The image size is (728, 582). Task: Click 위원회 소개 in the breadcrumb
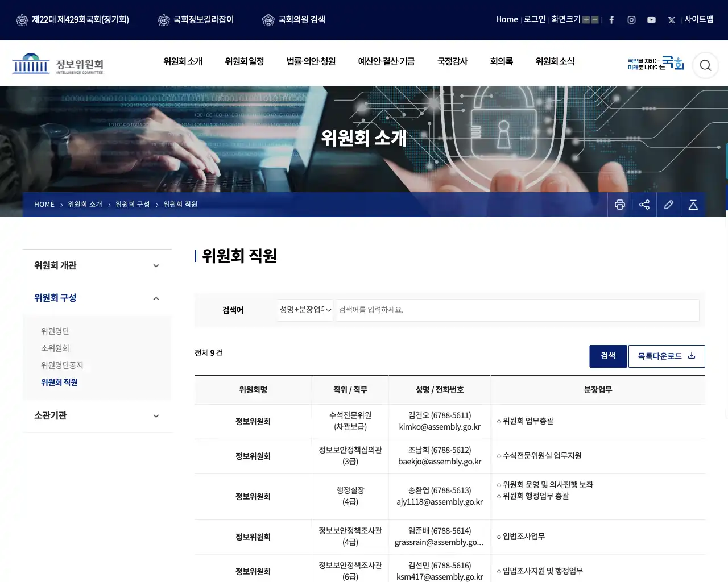[x=85, y=205]
